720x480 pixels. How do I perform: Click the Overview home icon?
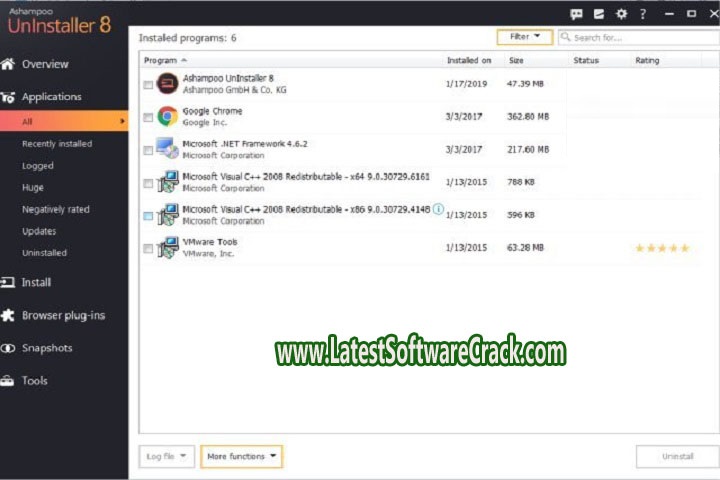click(7, 64)
